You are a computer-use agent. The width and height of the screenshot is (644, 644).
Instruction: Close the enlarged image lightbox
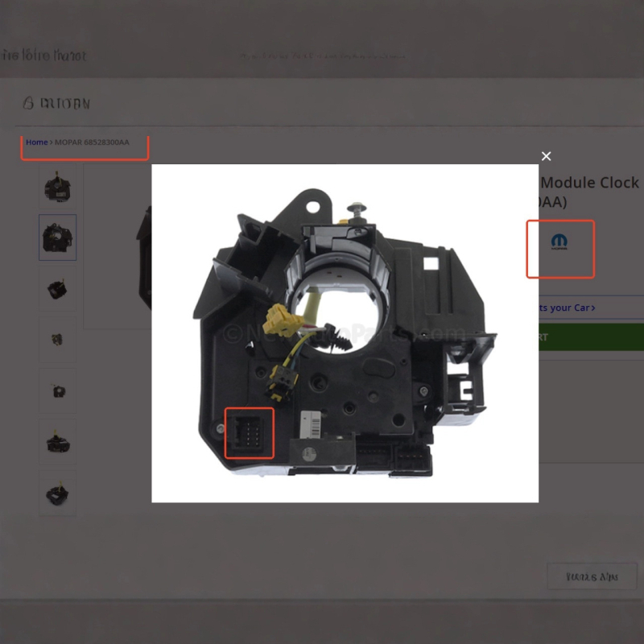point(546,156)
